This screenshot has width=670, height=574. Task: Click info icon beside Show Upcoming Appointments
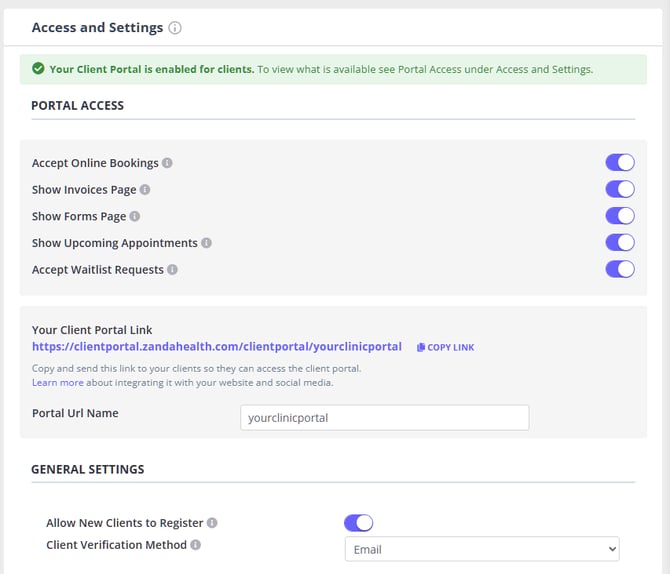coord(206,243)
